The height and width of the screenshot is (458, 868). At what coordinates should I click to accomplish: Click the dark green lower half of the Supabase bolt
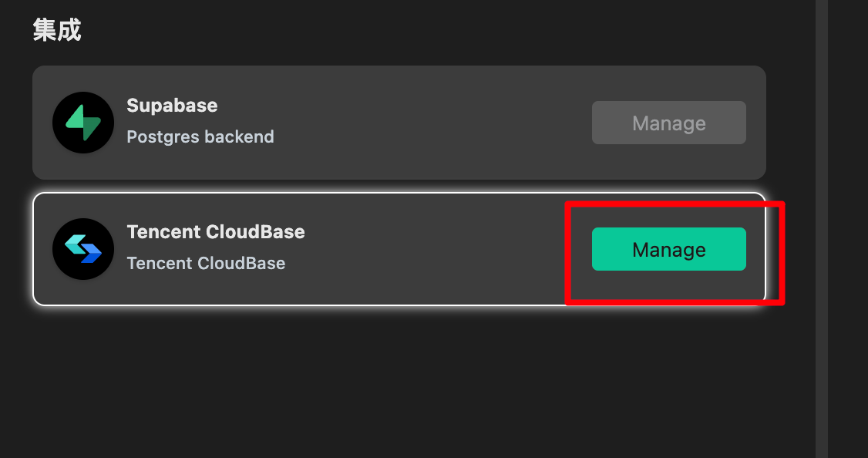[x=89, y=130]
